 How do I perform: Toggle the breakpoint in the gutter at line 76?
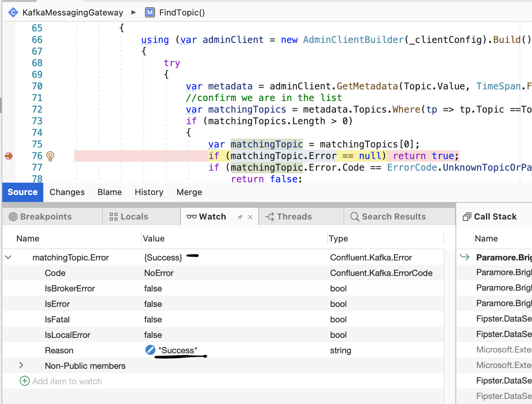pyautogui.click(x=9, y=156)
